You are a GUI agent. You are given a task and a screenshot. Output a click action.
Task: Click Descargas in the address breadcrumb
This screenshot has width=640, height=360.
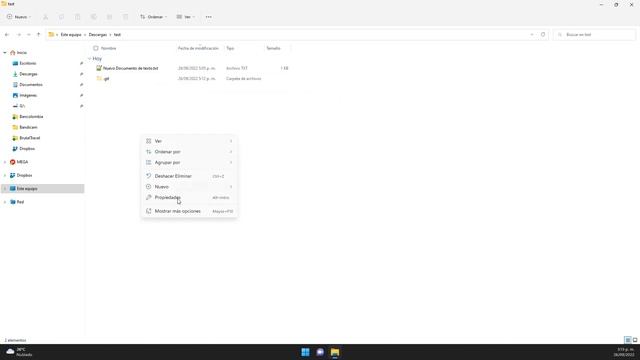[x=98, y=35]
